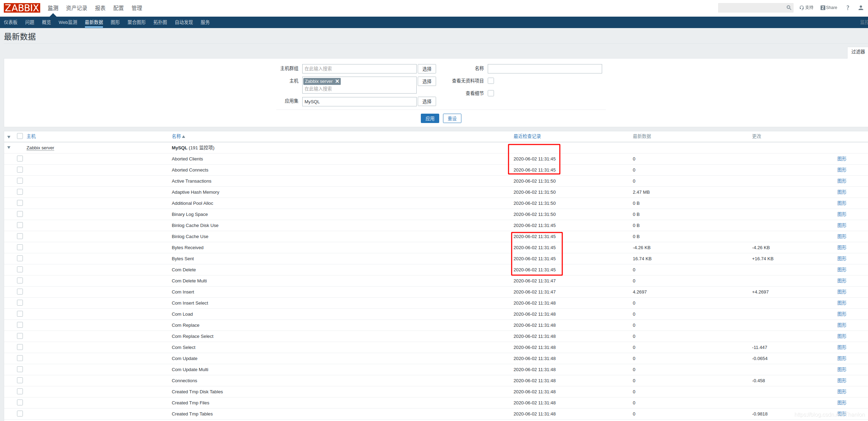Select the +16.74 KB change value
The width and height of the screenshot is (868, 421).
click(763, 259)
